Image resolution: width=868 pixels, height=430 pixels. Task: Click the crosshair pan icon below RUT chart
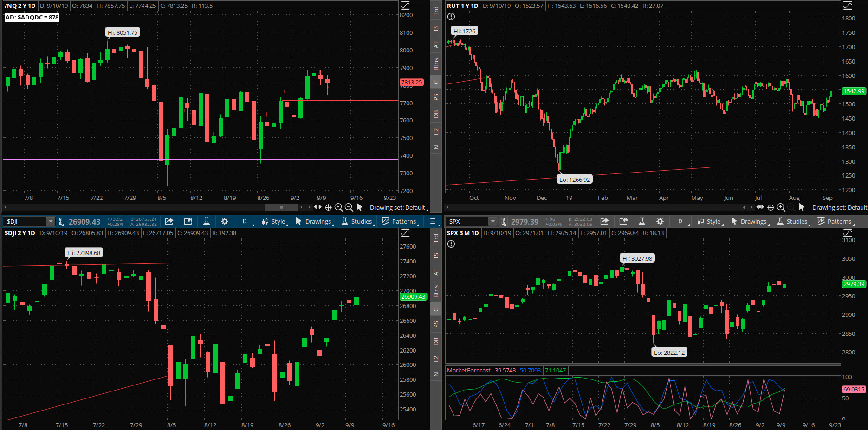click(x=771, y=207)
